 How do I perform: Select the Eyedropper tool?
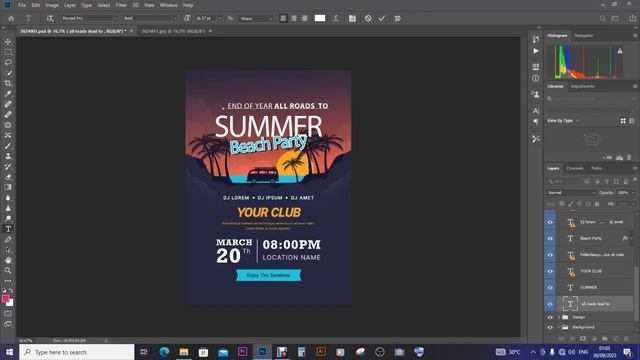pos(8,94)
